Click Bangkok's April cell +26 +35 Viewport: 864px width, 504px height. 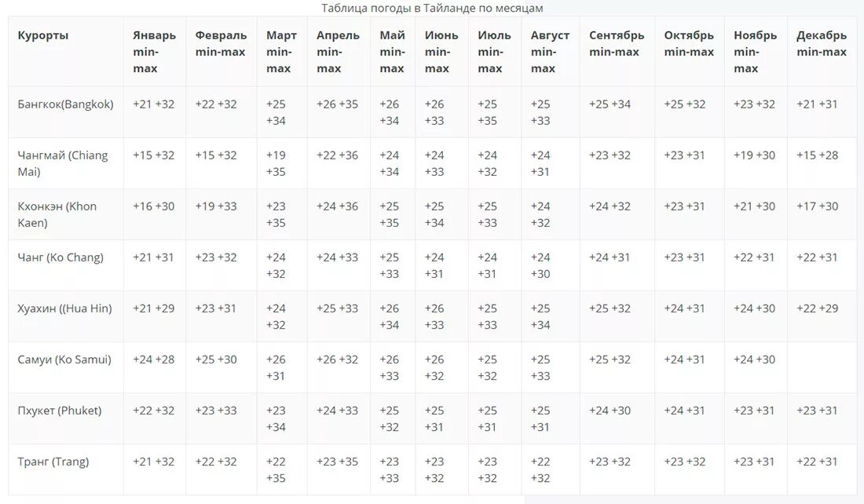337,104
